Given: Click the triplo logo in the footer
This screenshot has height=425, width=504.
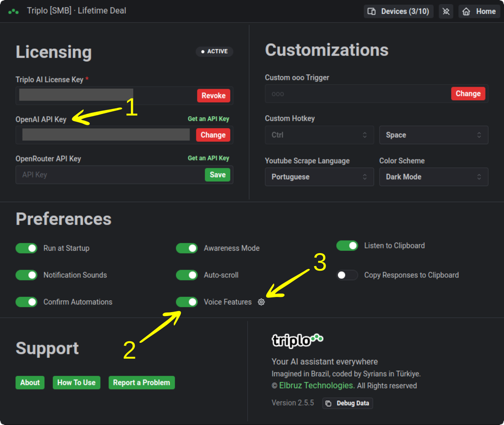Looking at the screenshot, I should pos(297,341).
